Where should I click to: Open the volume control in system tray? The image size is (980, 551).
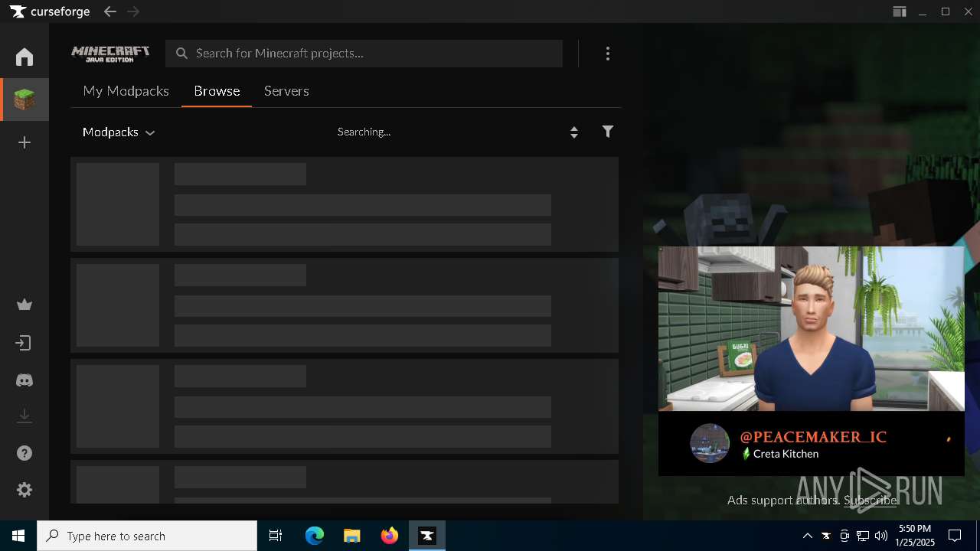tap(881, 536)
